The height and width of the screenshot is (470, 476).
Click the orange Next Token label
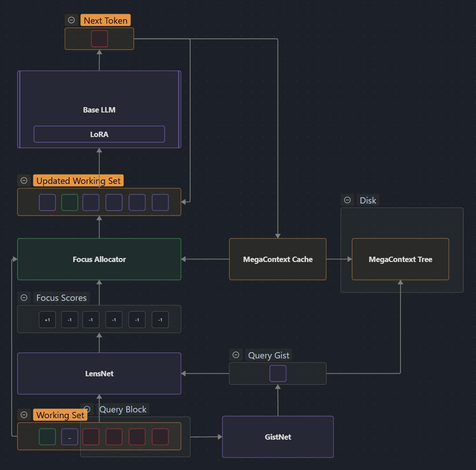[106, 21]
